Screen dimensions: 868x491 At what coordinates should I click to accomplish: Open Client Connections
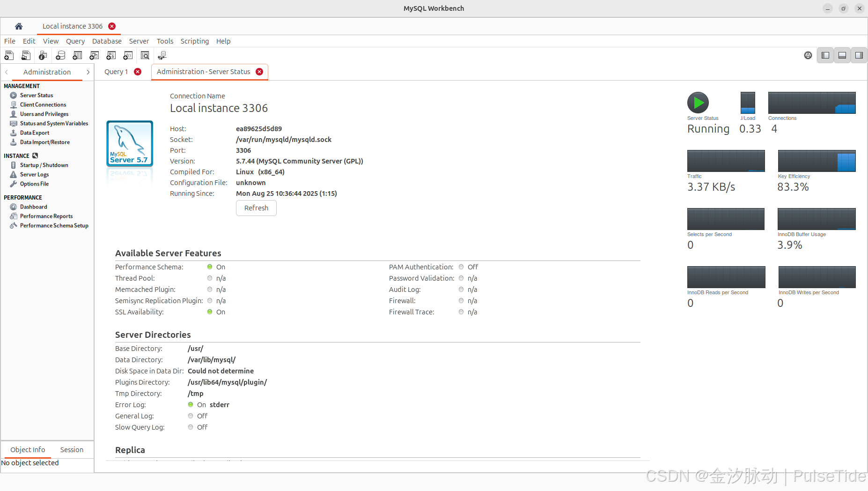(x=43, y=104)
